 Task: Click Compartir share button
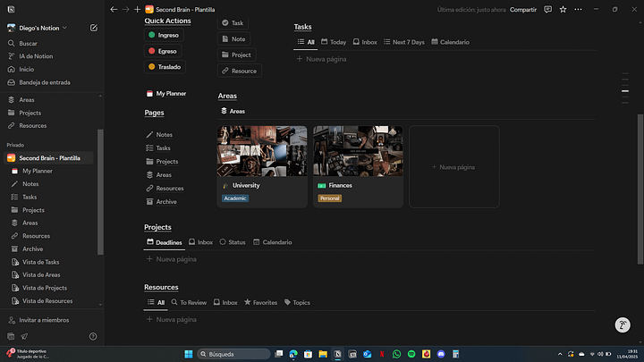tap(523, 10)
